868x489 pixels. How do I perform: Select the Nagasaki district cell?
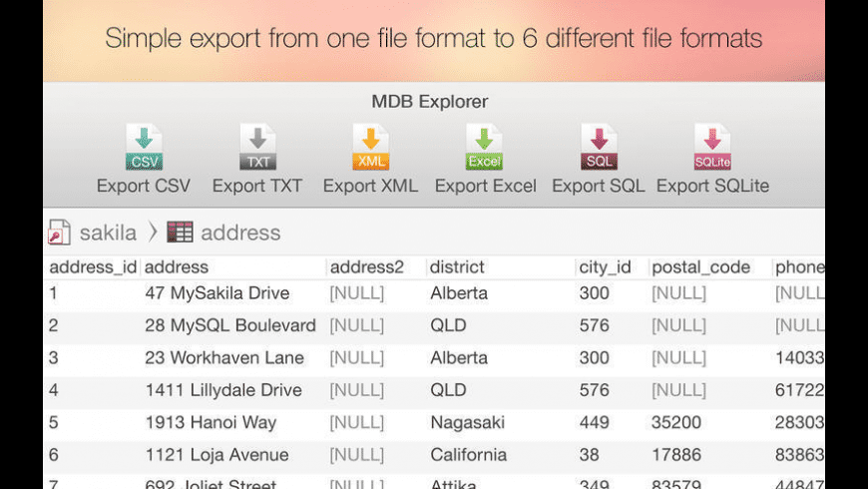pyautogui.click(x=467, y=422)
